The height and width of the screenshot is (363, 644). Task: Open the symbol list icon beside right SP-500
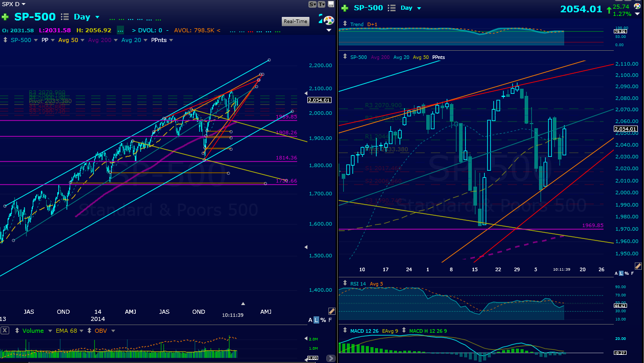[x=392, y=8]
